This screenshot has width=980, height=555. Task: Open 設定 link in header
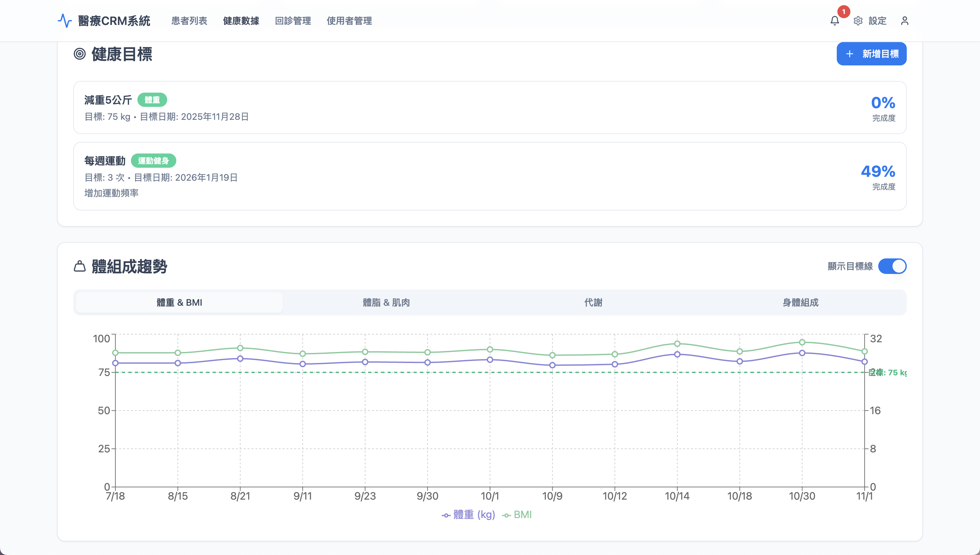click(x=877, y=21)
